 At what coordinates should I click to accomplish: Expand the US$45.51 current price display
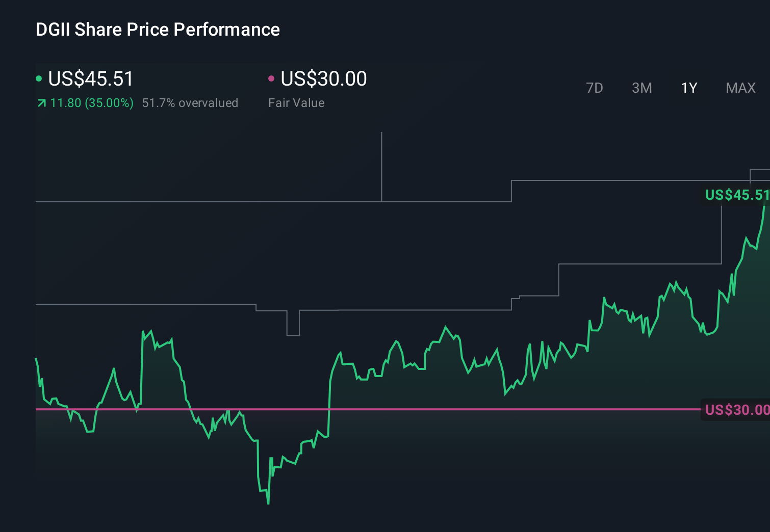pyautogui.click(x=90, y=78)
